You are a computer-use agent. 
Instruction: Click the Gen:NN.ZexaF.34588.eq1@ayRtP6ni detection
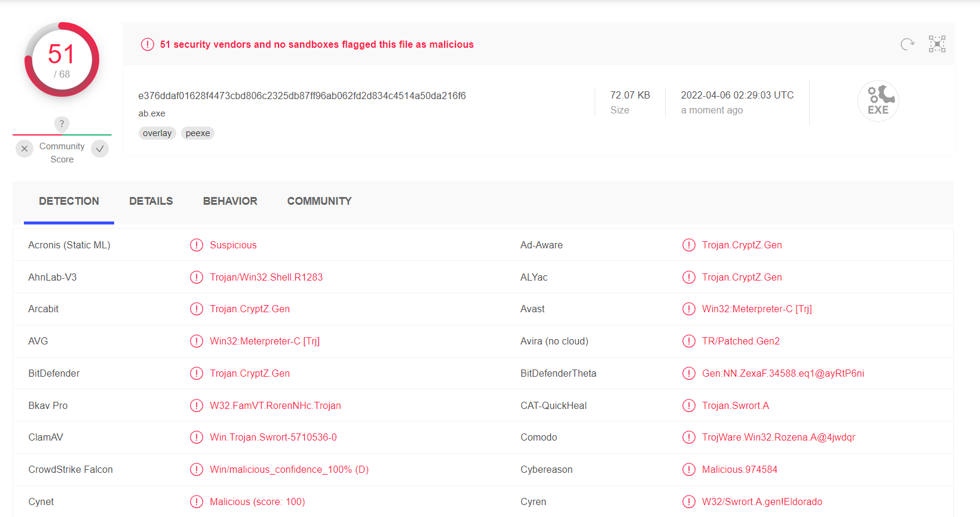tap(783, 374)
